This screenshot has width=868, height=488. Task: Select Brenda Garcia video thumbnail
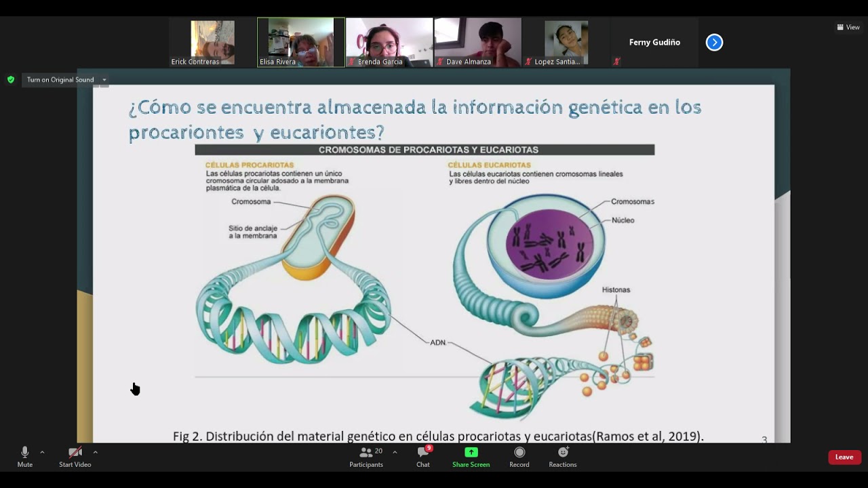coord(389,43)
